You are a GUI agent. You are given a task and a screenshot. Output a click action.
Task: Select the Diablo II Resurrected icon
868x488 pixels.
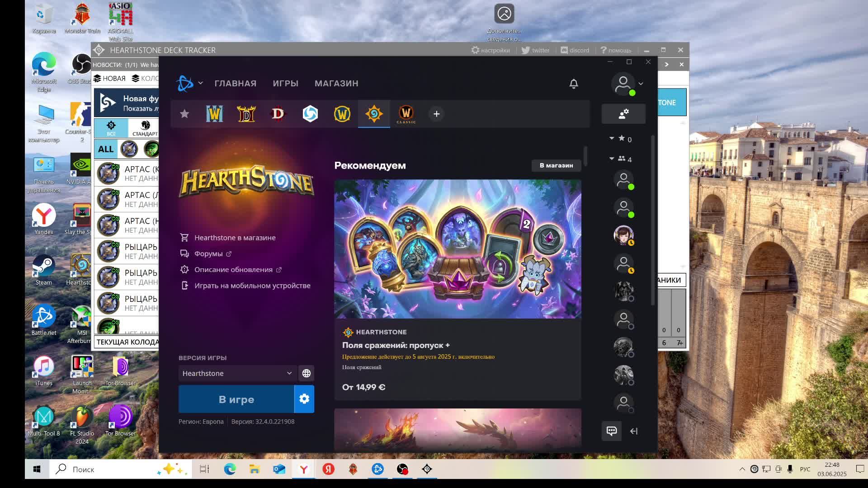pos(246,114)
